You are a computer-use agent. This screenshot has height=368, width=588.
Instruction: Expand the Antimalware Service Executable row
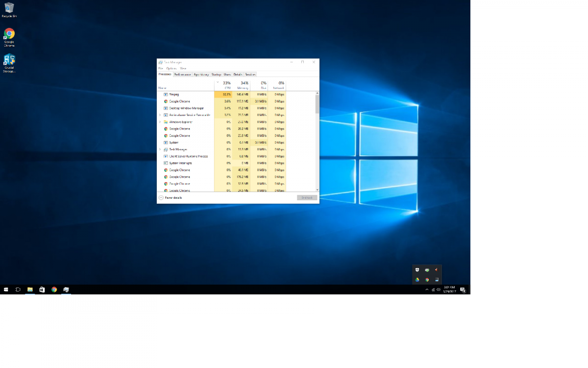[x=160, y=115]
